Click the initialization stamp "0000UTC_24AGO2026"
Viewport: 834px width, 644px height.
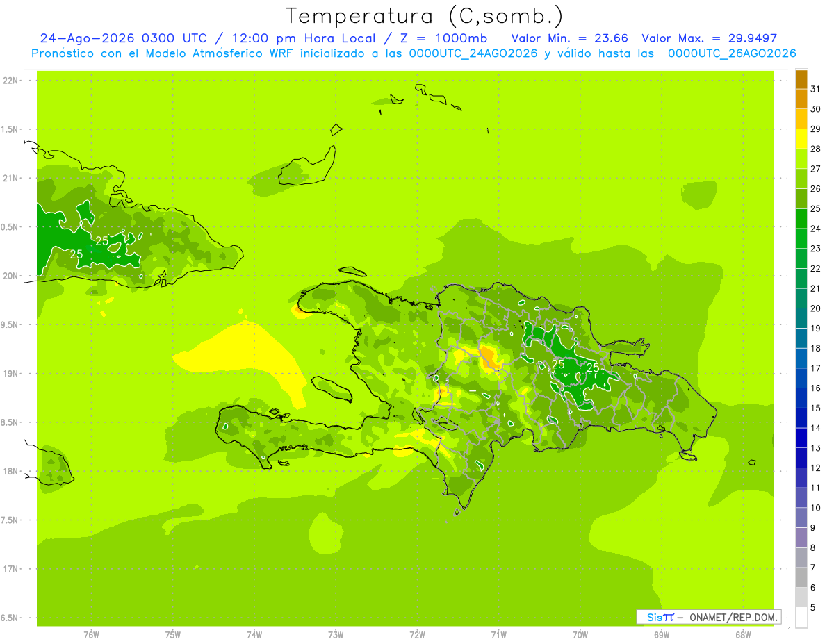coord(474,53)
